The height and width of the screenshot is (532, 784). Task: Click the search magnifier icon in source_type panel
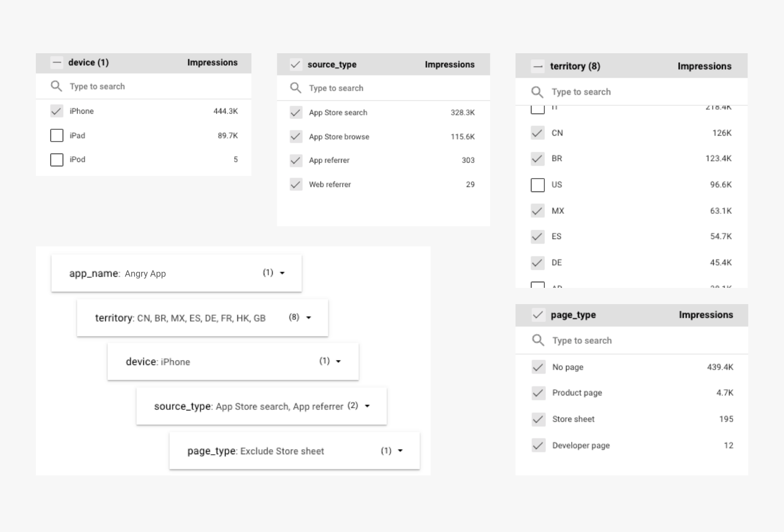296,88
